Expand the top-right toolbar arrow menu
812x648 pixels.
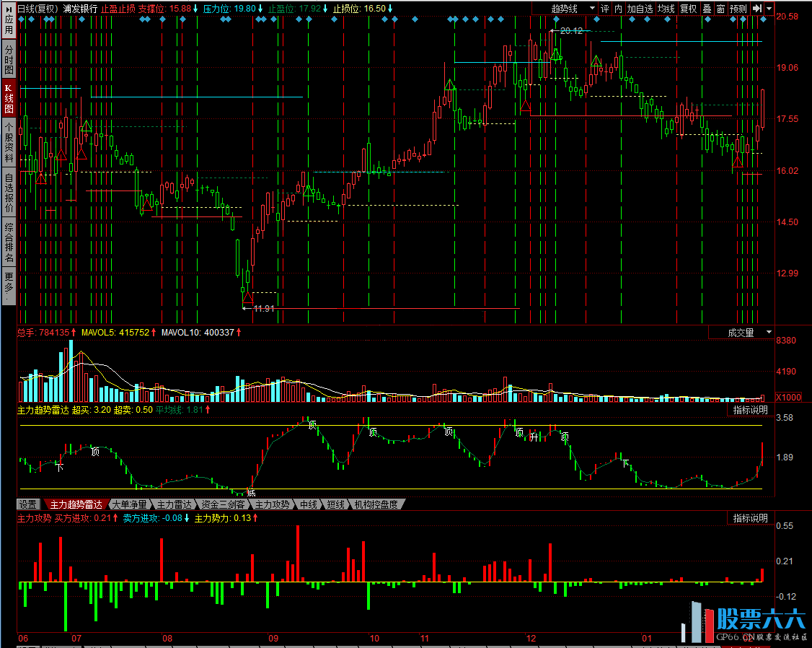(769, 9)
